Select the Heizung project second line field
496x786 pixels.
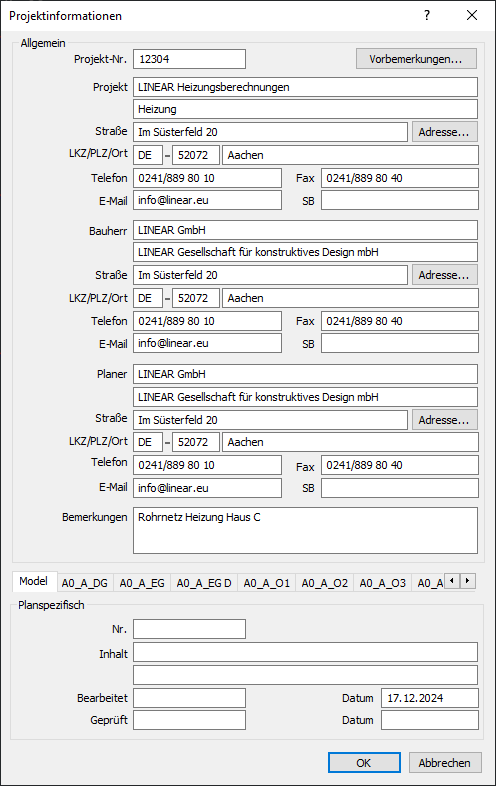[305, 109]
